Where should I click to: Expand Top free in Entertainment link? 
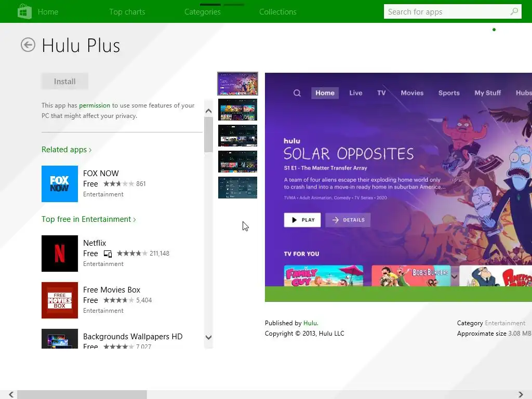click(89, 219)
